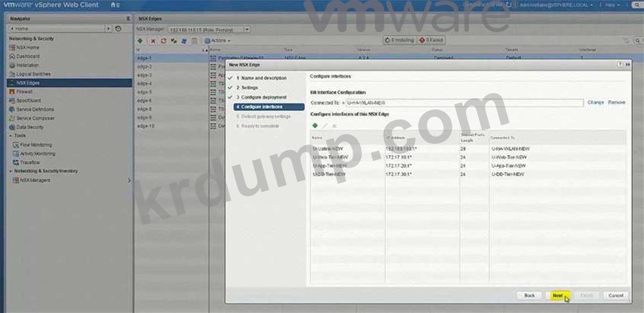The image size is (644, 313).
Task: Open Service Composer in Navigator
Action: (x=36, y=118)
